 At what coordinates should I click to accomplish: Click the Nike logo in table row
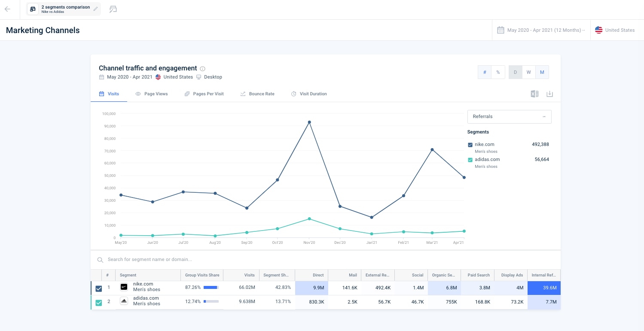click(x=124, y=287)
